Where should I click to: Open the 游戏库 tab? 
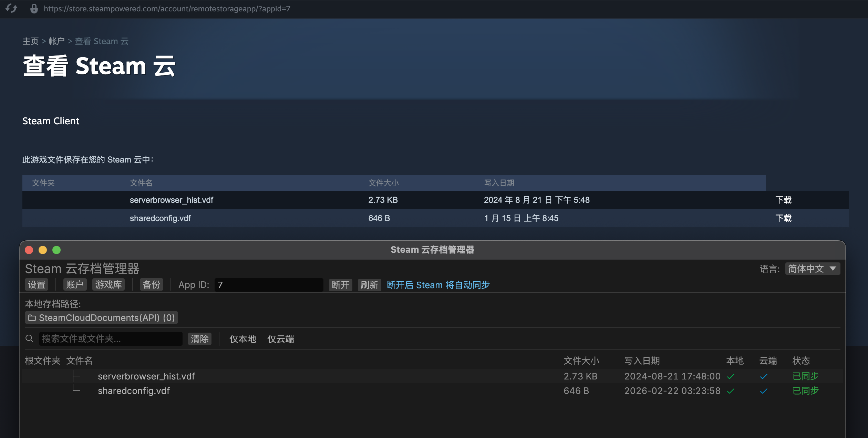click(108, 285)
